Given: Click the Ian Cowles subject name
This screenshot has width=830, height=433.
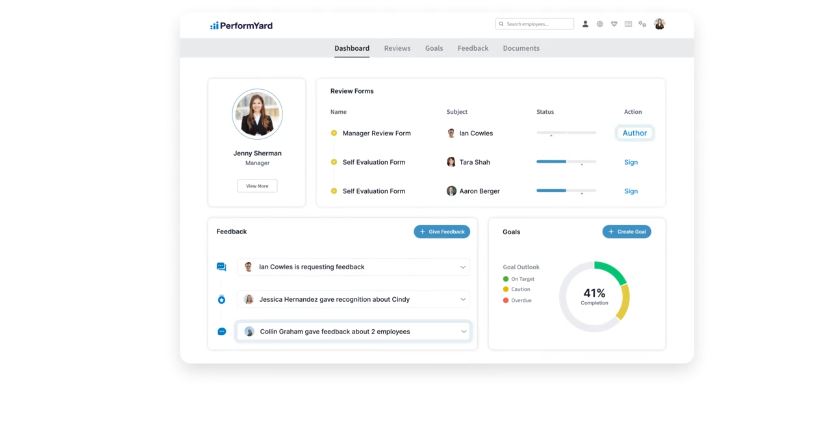Looking at the screenshot, I should [x=476, y=133].
